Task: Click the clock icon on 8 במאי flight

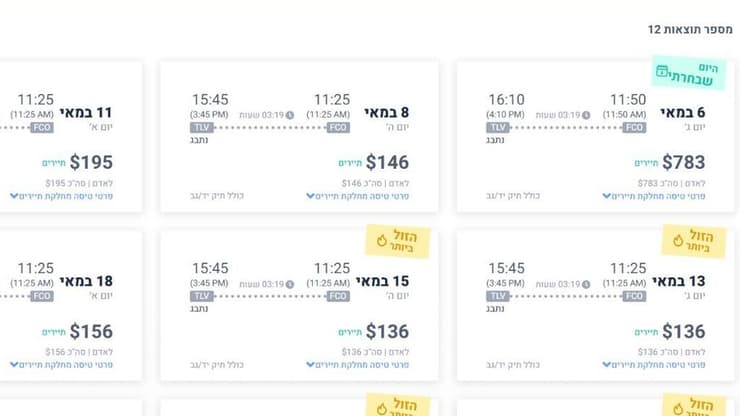Action: (x=291, y=115)
